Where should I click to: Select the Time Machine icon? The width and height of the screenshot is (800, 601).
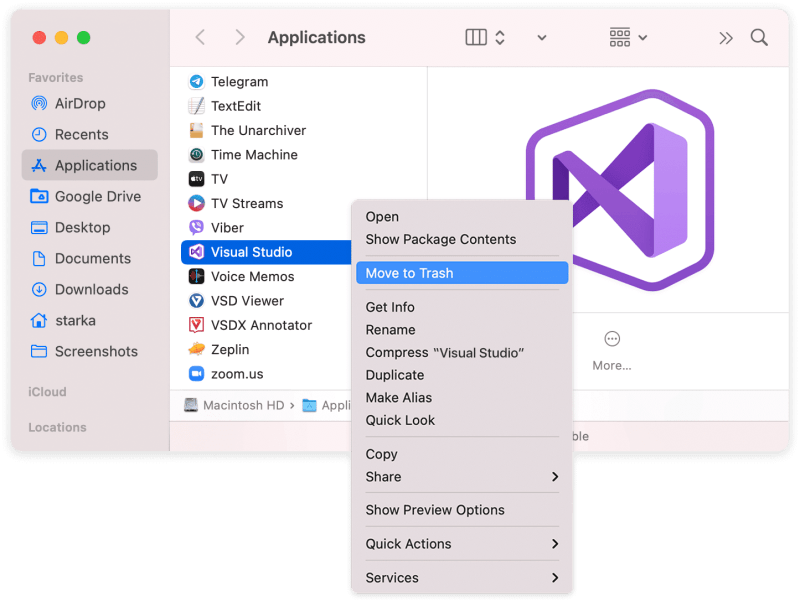pyautogui.click(x=195, y=154)
